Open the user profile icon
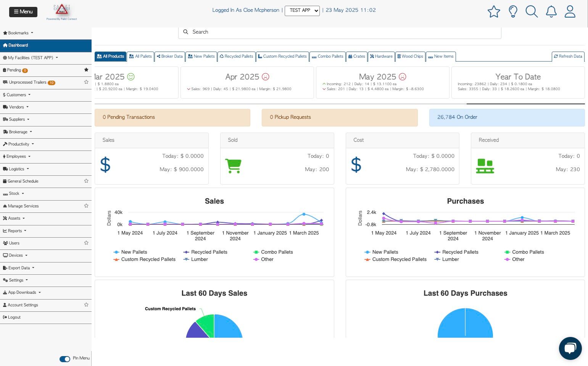588x366 pixels. (x=570, y=11)
